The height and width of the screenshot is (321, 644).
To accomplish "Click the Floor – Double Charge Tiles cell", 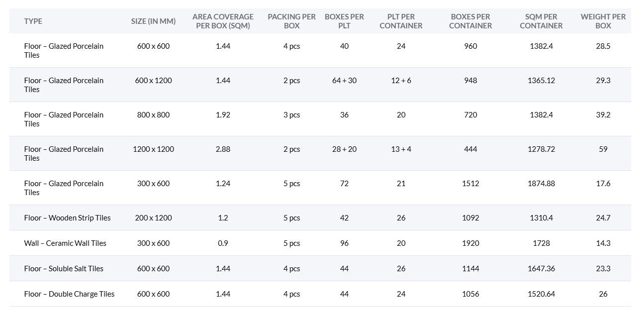I will (x=69, y=294).
